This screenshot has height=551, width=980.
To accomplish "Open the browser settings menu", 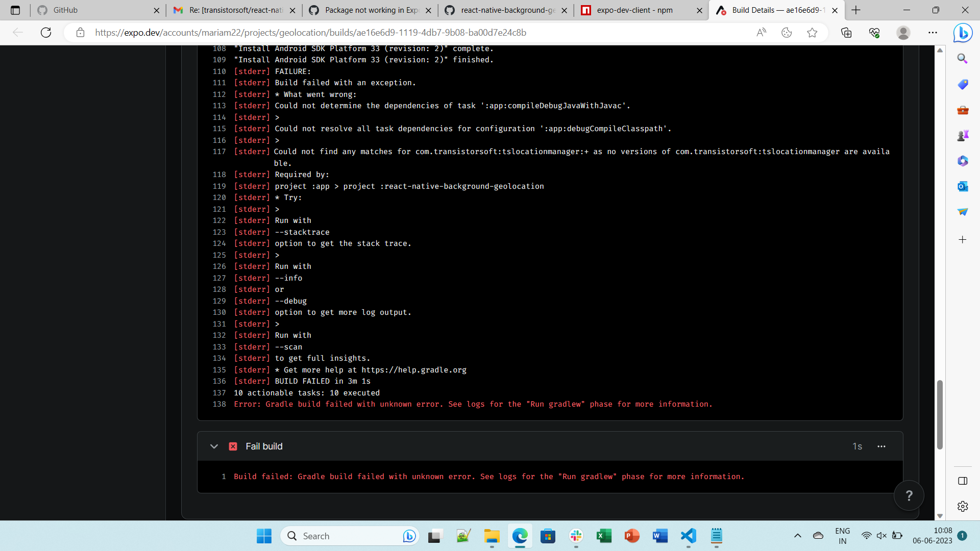I will 933,32.
